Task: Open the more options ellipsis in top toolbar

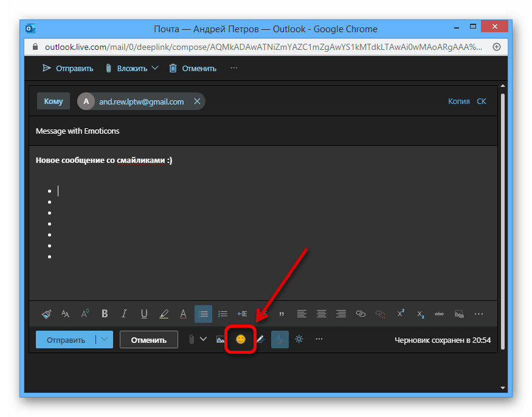Action: point(234,68)
